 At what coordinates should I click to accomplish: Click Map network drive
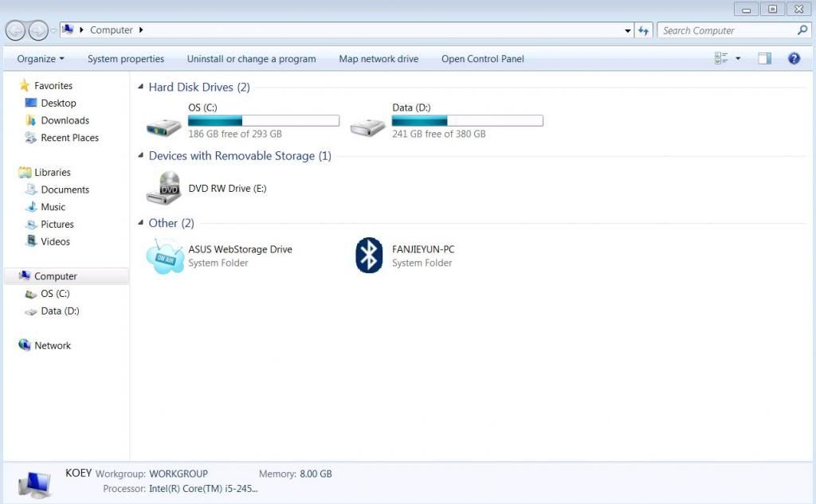379,59
